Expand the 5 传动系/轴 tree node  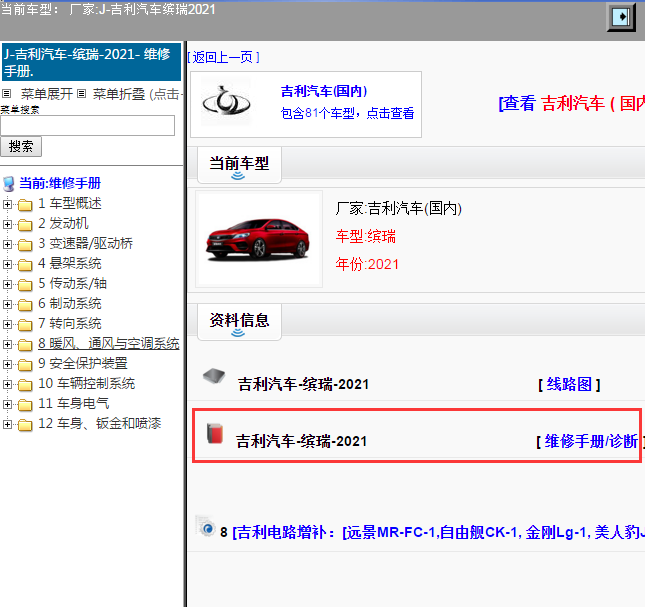(x=7, y=284)
